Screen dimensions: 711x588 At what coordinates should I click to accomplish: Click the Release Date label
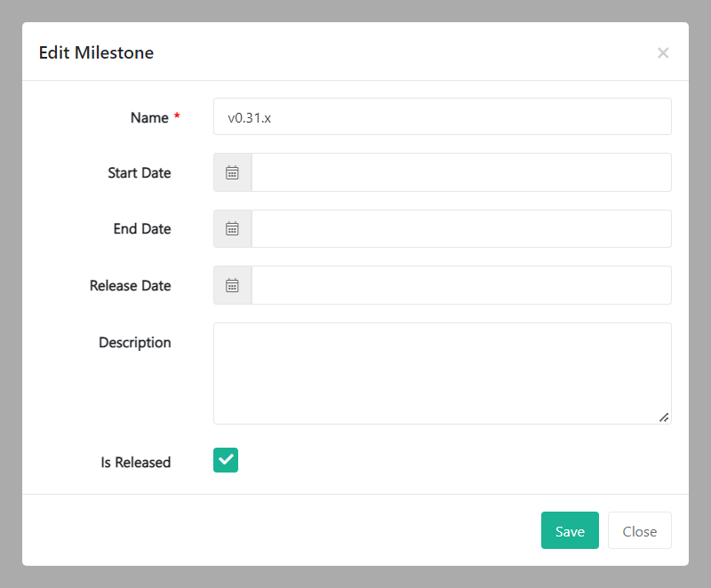tap(131, 286)
